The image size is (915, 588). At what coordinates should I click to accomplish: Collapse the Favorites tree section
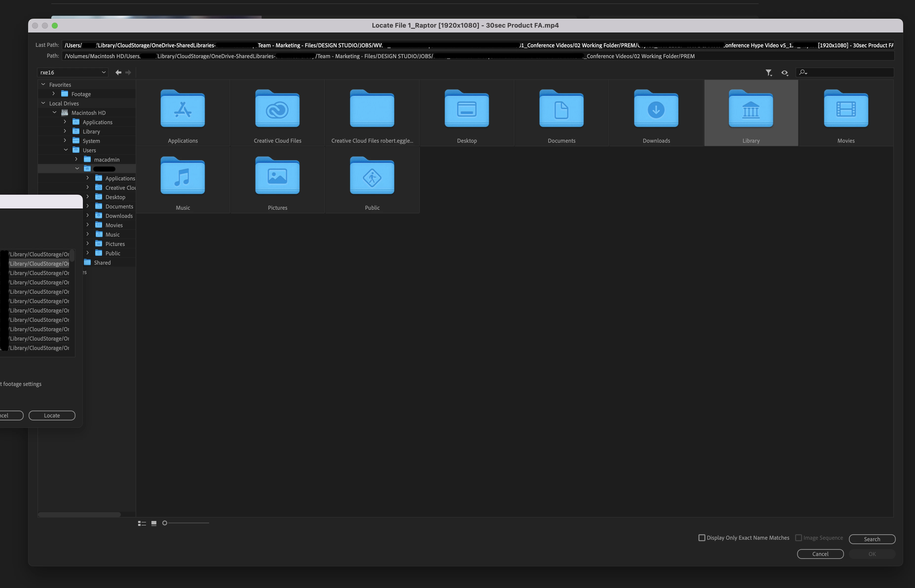pyautogui.click(x=43, y=84)
